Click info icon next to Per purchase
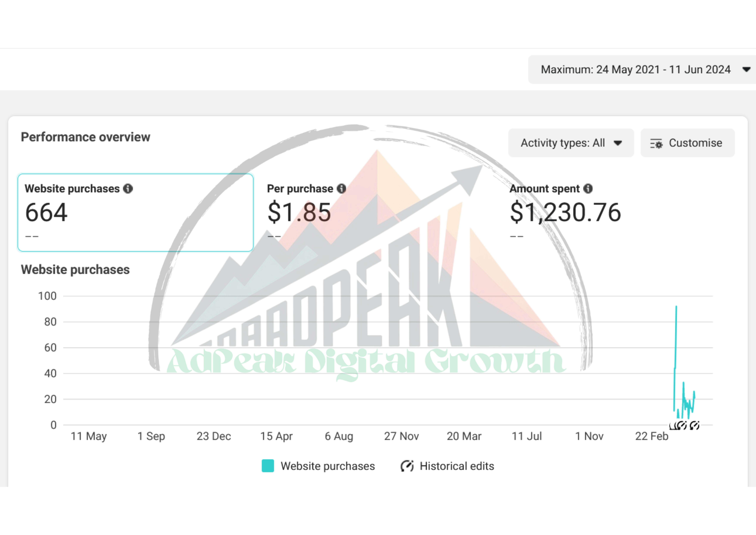The height and width of the screenshot is (535, 756). coord(341,189)
